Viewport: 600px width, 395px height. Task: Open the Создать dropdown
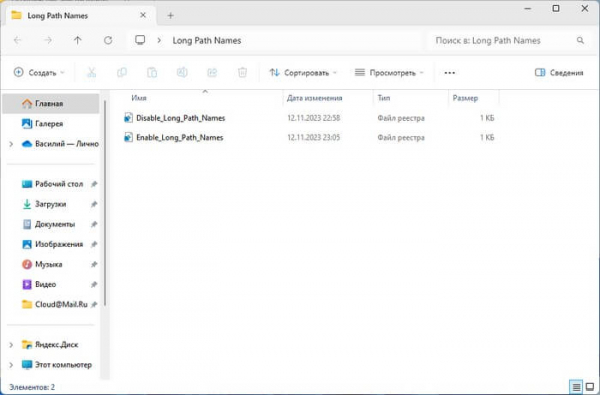coord(39,73)
